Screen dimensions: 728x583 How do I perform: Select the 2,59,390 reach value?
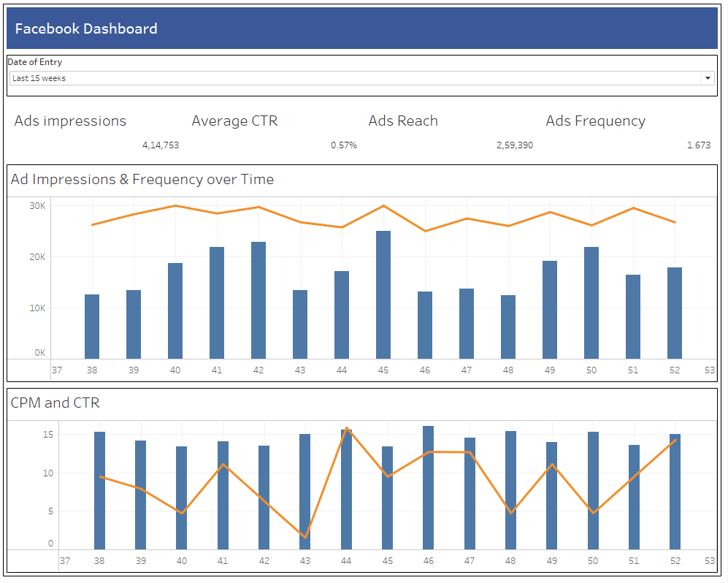pos(515,145)
